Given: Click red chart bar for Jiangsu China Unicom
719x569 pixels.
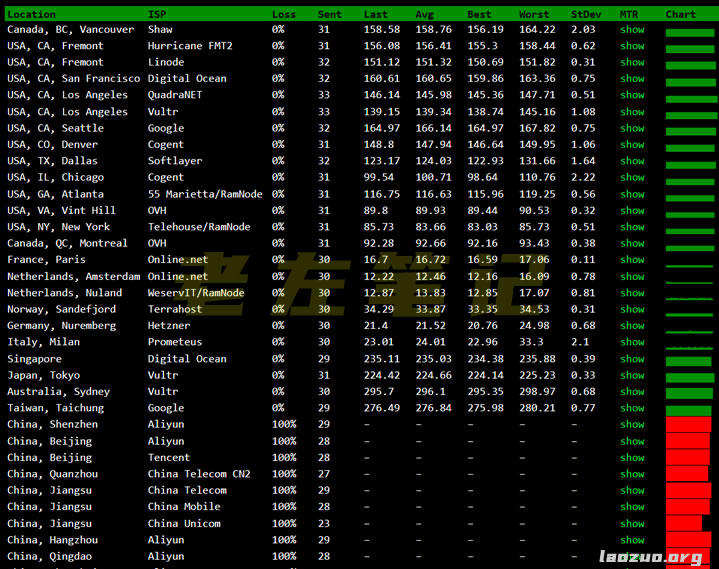Looking at the screenshot, I should click(684, 523).
